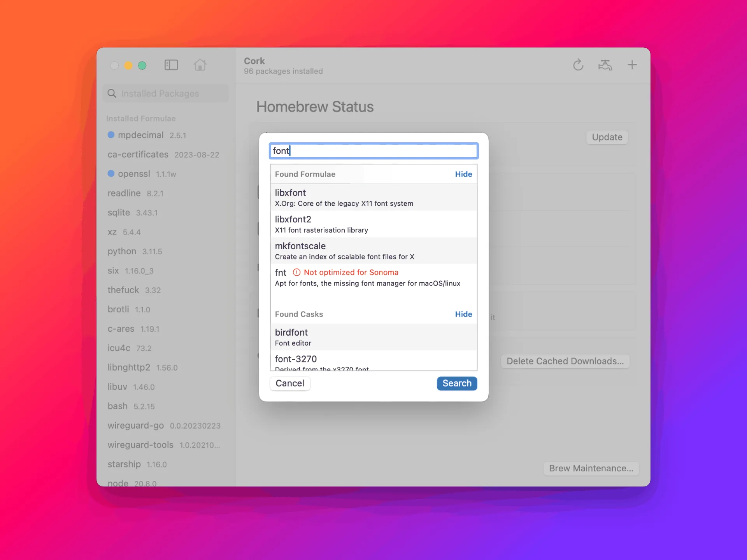Image resolution: width=747 pixels, height=560 pixels.
Task: Click the magnifier icon in sidebar search
Action: (112, 93)
